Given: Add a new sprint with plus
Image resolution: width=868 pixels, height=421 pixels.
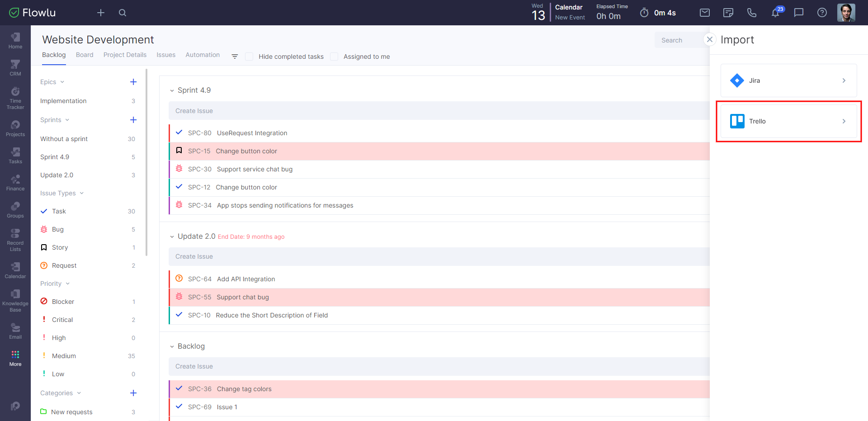Looking at the screenshot, I should pos(133,120).
